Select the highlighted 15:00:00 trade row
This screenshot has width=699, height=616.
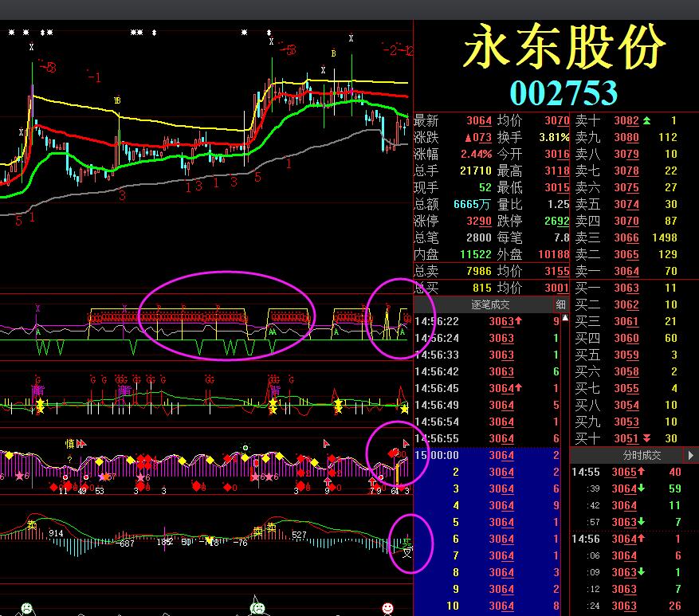coord(487,455)
